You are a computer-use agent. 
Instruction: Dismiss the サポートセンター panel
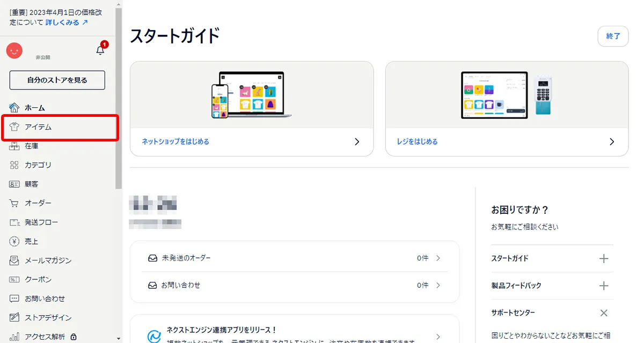[x=603, y=312]
